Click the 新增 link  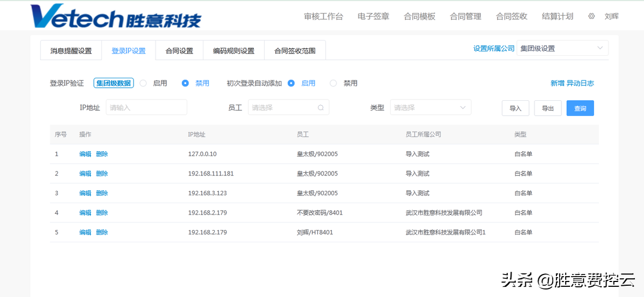(558, 83)
